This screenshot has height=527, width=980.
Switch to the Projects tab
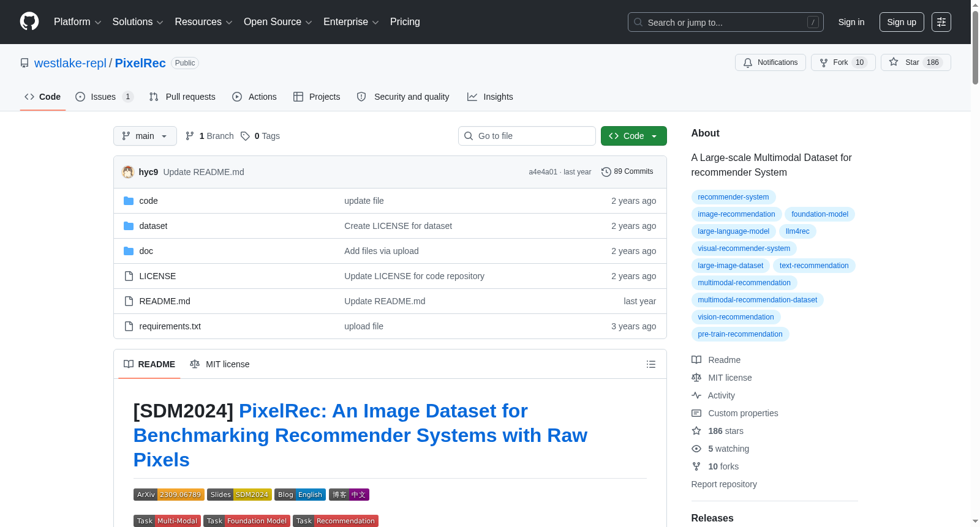(x=317, y=97)
